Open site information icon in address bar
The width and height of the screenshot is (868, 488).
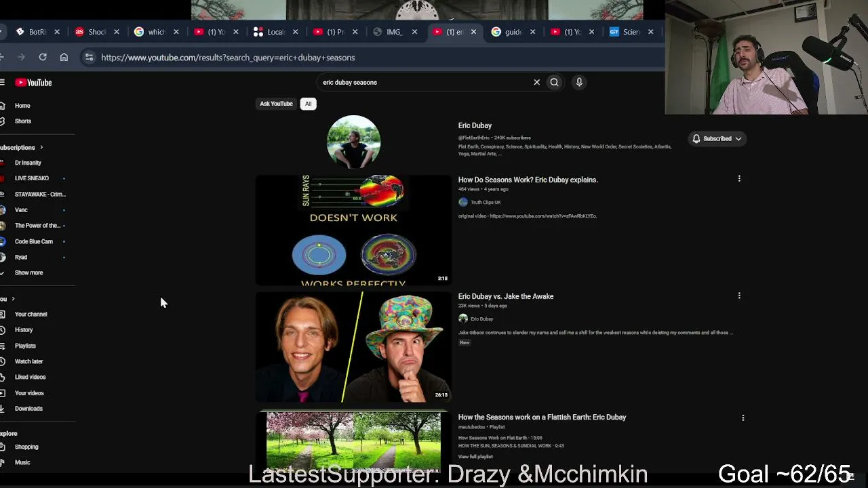[x=89, y=58]
